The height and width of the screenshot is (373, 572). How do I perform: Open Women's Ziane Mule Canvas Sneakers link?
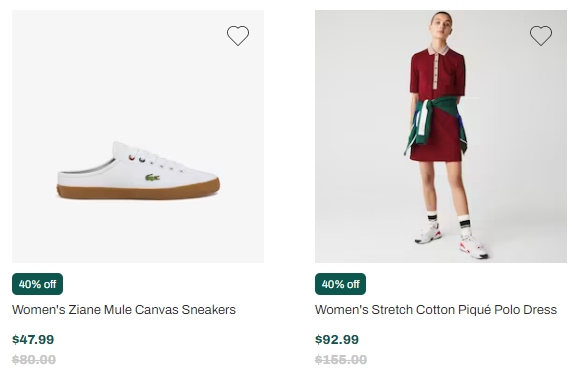coord(124,310)
